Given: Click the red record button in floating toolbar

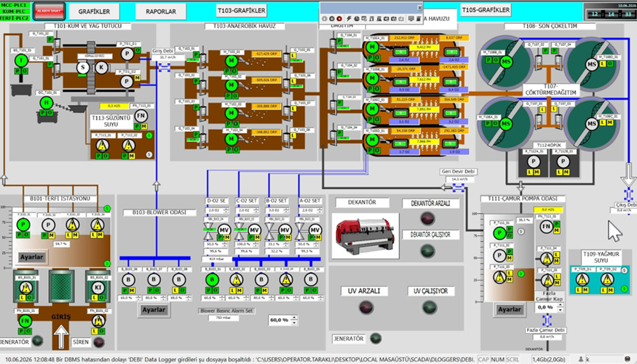Looking at the screenshot, I should pos(339,19).
